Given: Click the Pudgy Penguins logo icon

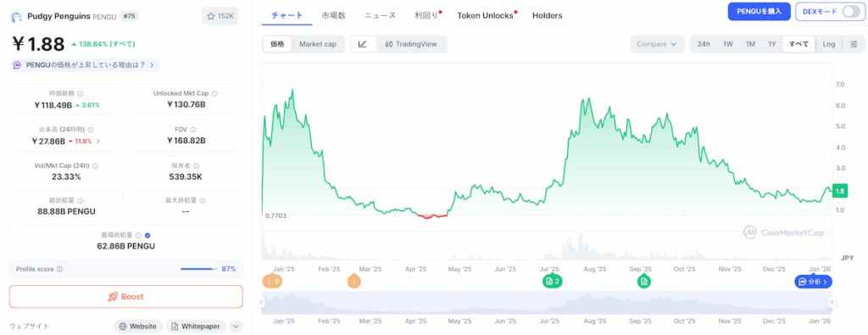Looking at the screenshot, I should [x=16, y=17].
